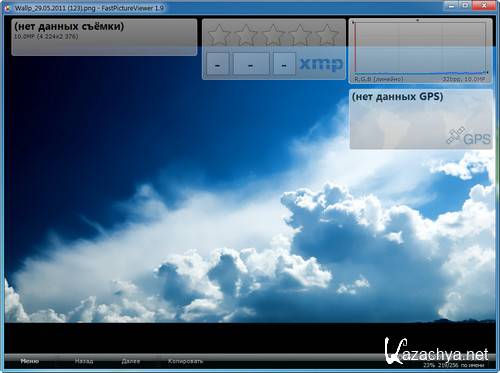Minimize the FastPictureViewer window

451,5
